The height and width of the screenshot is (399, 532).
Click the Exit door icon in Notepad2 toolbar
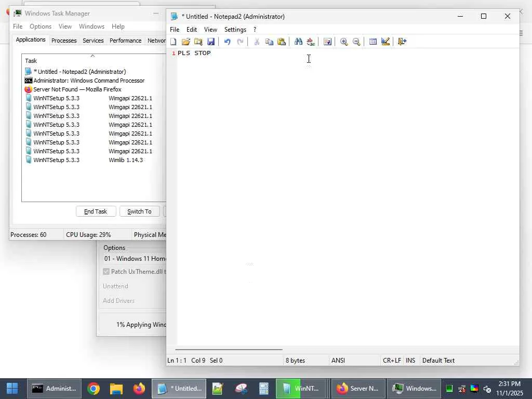402,42
